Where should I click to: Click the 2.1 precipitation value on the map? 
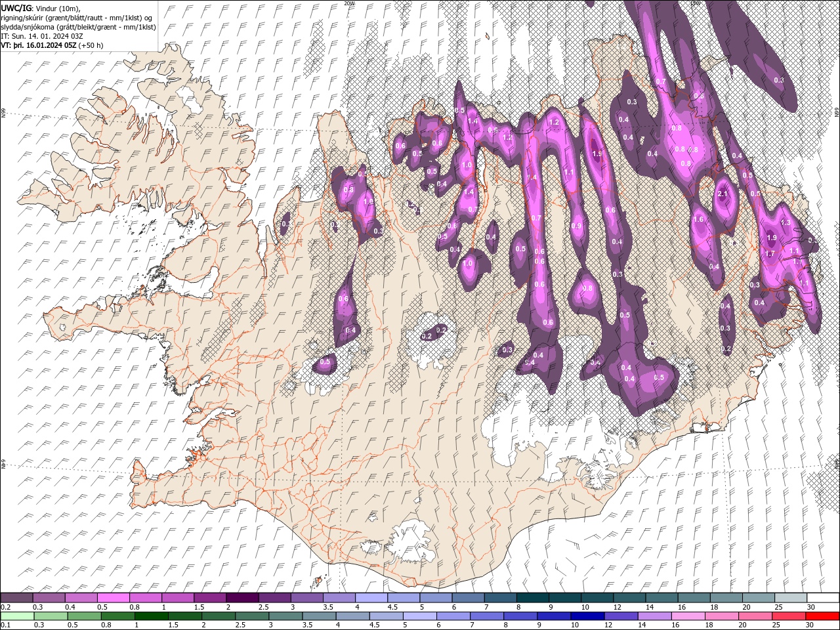pyautogui.click(x=723, y=194)
